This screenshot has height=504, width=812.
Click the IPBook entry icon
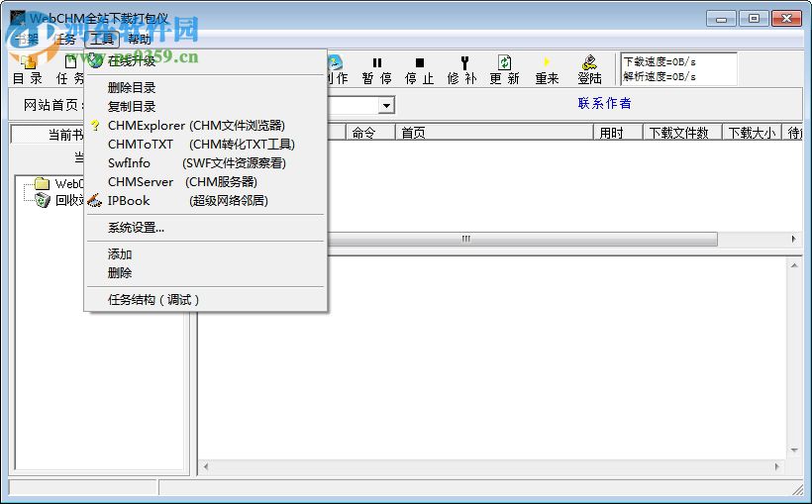click(x=95, y=200)
